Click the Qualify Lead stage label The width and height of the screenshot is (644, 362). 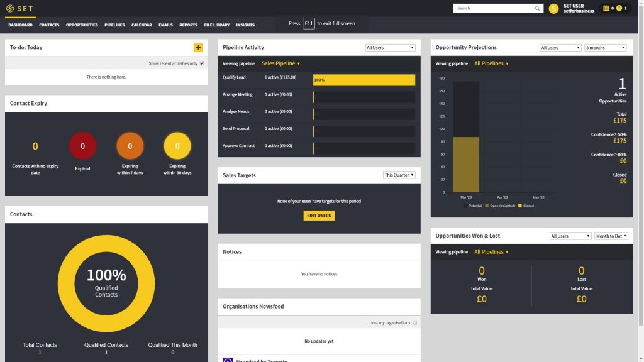click(234, 77)
